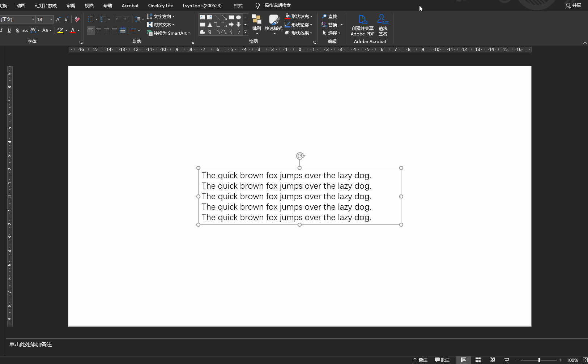Select rounded rectangle shape
This screenshot has width=588, height=364.
coord(203,25)
